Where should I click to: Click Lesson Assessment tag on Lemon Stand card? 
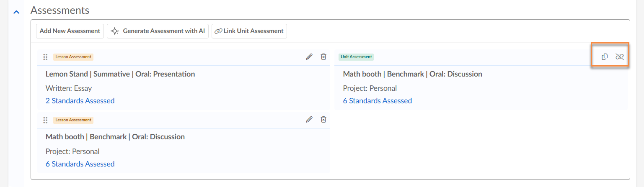(73, 57)
